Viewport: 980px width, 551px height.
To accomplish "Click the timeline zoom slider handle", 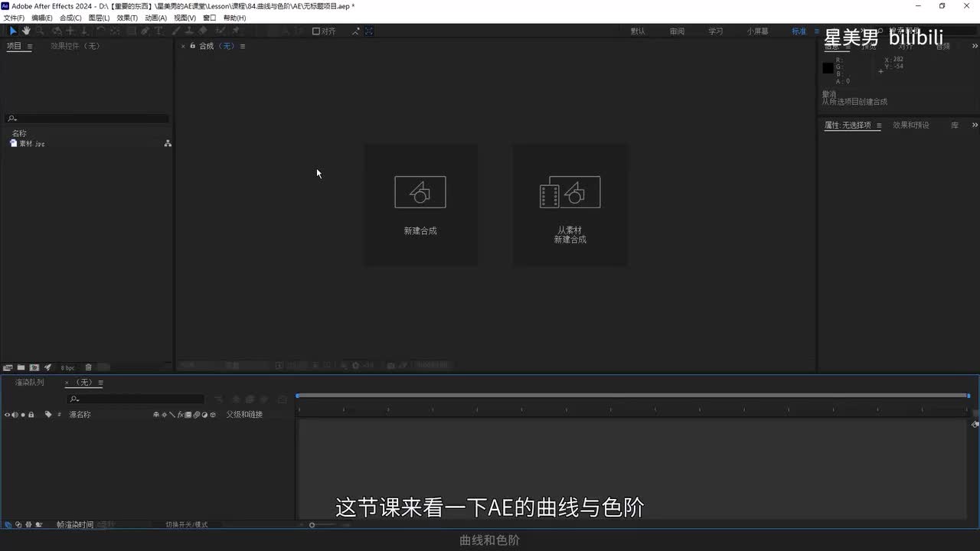I will point(312,525).
